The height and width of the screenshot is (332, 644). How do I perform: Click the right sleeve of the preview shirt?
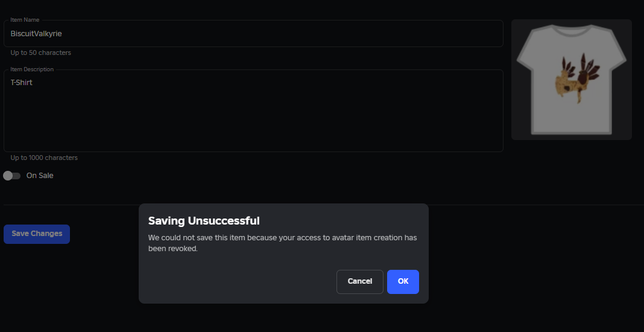tap(614, 51)
